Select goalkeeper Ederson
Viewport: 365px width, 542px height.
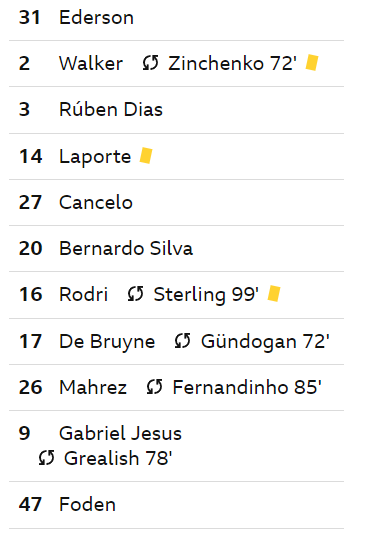point(96,17)
